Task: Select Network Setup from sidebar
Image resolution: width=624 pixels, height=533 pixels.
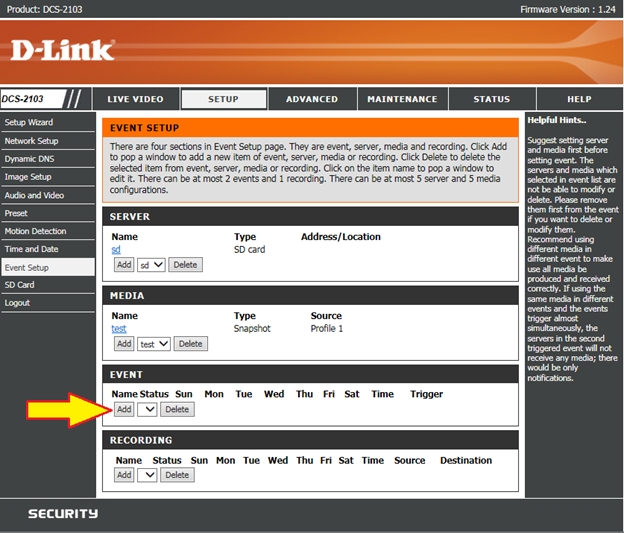Action: [x=32, y=141]
